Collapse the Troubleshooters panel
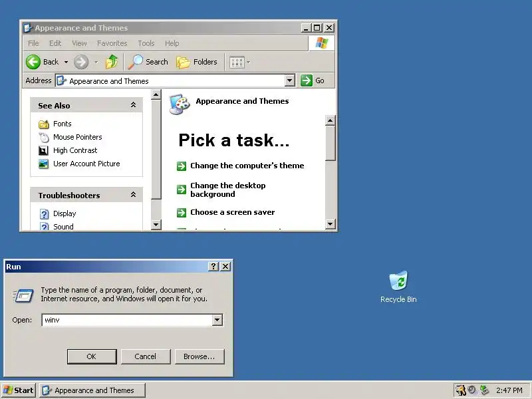 click(x=134, y=195)
